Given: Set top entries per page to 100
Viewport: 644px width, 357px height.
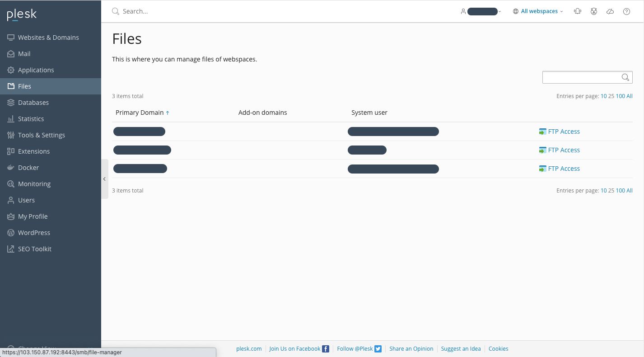Looking at the screenshot, I should tap(620, 96).
